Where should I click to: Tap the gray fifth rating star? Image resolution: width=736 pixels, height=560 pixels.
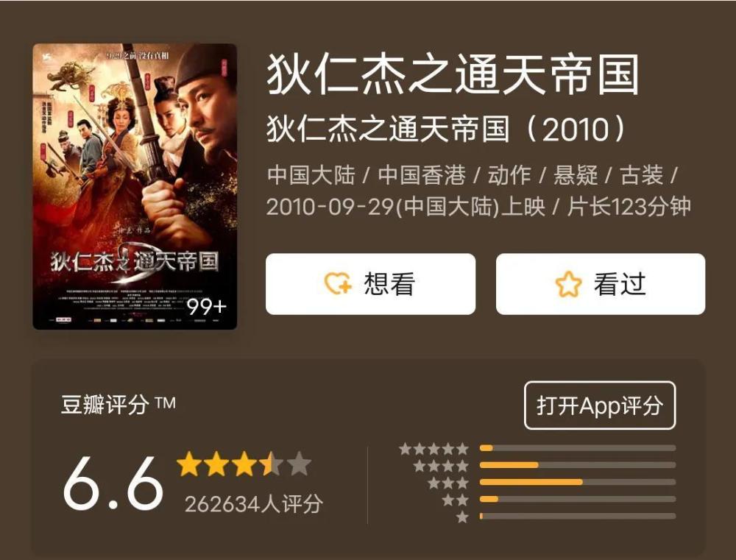click(x=299, y=464)
